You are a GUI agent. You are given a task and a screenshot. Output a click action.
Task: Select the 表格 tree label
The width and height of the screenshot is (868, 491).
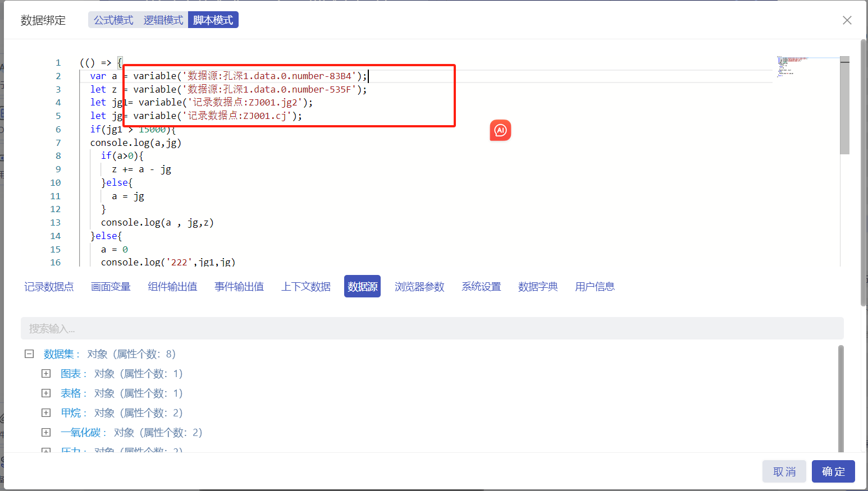point(71,393)
